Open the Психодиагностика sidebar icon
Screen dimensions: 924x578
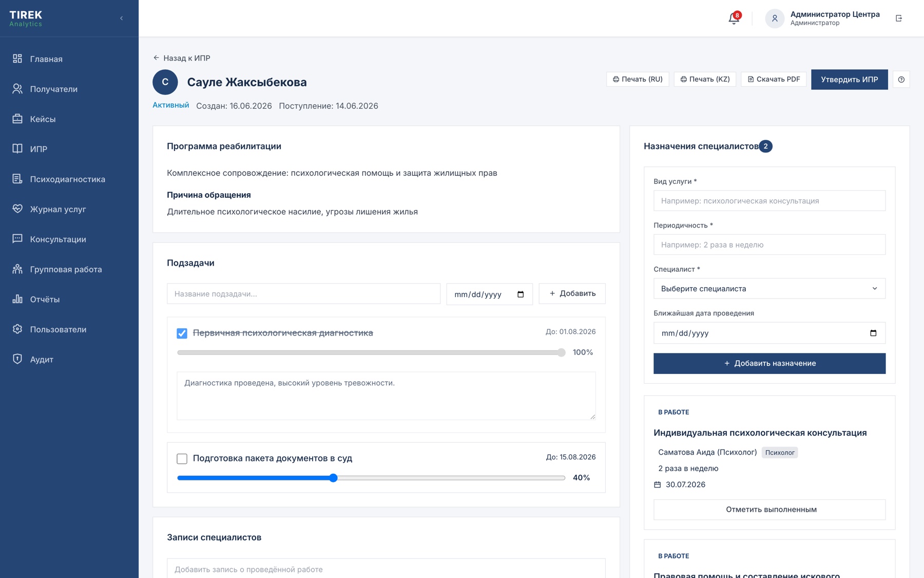click(17, 179)
